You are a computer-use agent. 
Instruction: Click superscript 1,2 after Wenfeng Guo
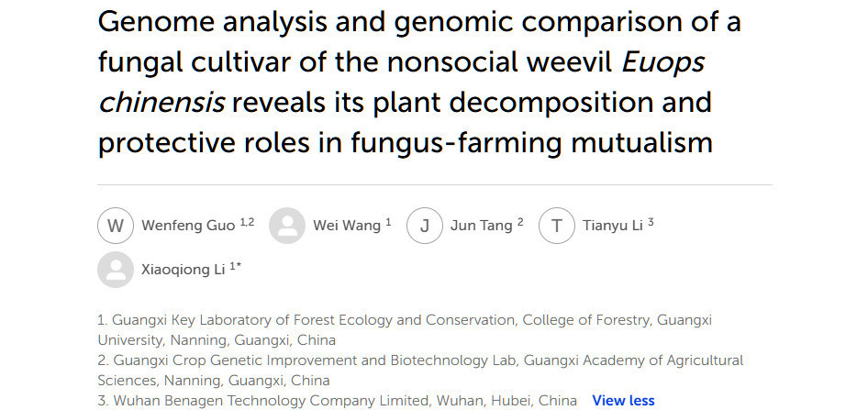coord(247,223)
